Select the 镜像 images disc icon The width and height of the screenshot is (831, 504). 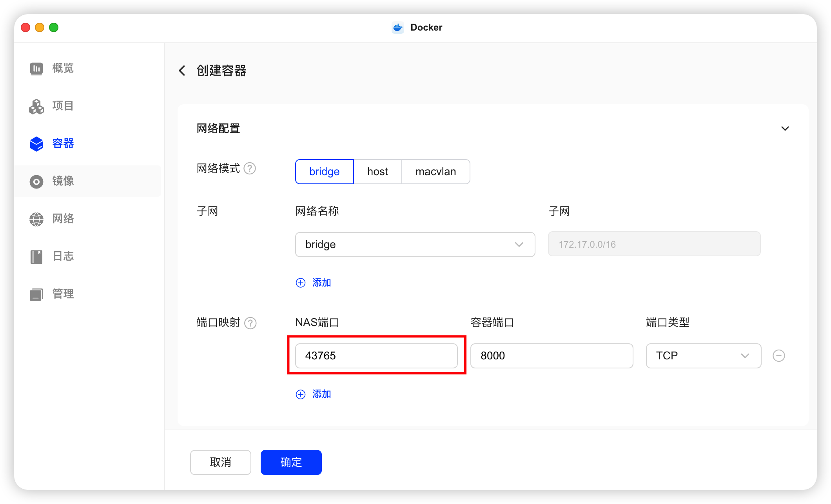[x=36, y=181]
